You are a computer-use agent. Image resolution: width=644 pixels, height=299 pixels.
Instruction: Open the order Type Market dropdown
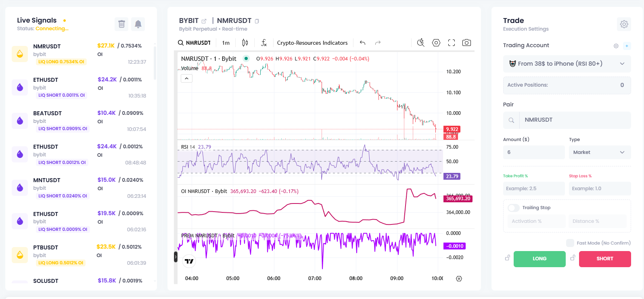pyautogui.click(x=600, y=152)
